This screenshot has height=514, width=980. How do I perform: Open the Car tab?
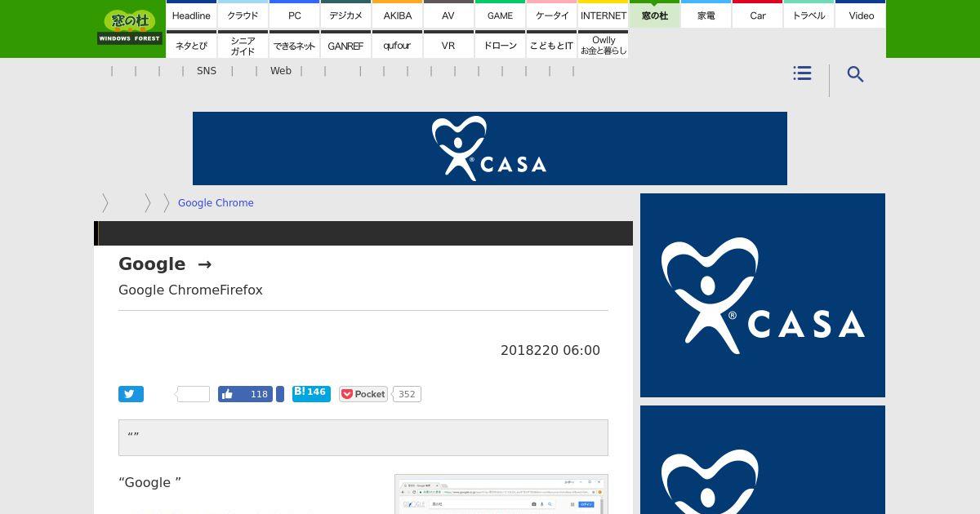tap(757, 15)
